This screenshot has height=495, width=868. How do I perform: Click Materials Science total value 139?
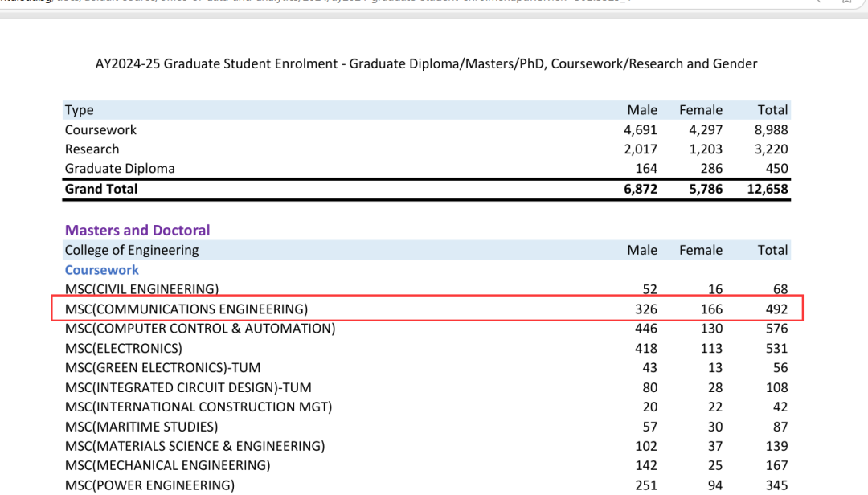coord(776,446)
